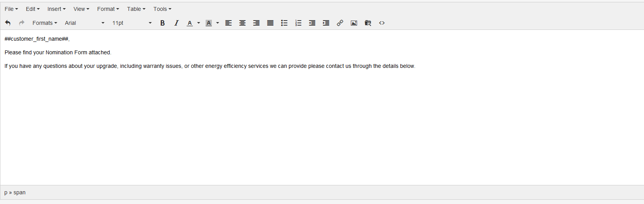Apply the text color swatch button
Screen dimensions: 644x204
click(190, 23)
